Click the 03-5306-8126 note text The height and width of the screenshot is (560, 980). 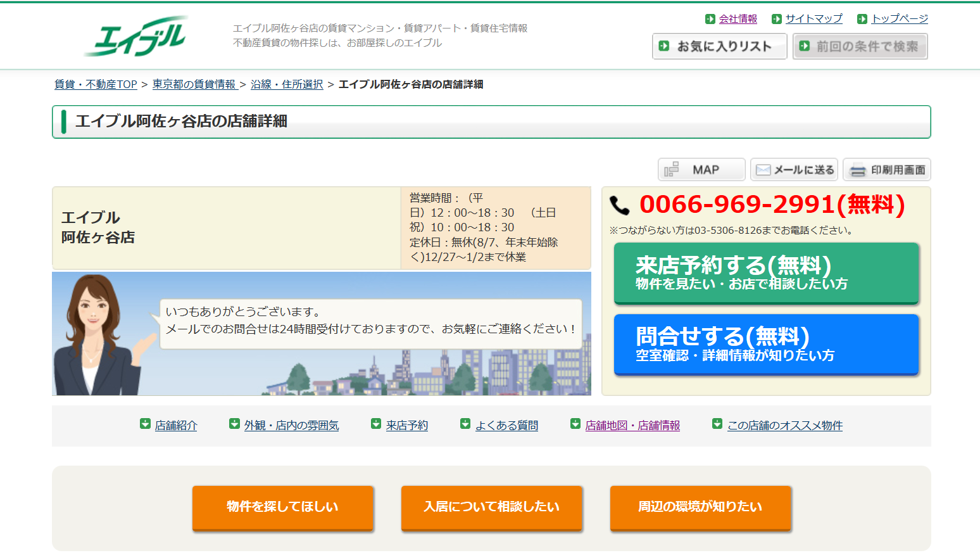tap(732, 231)
